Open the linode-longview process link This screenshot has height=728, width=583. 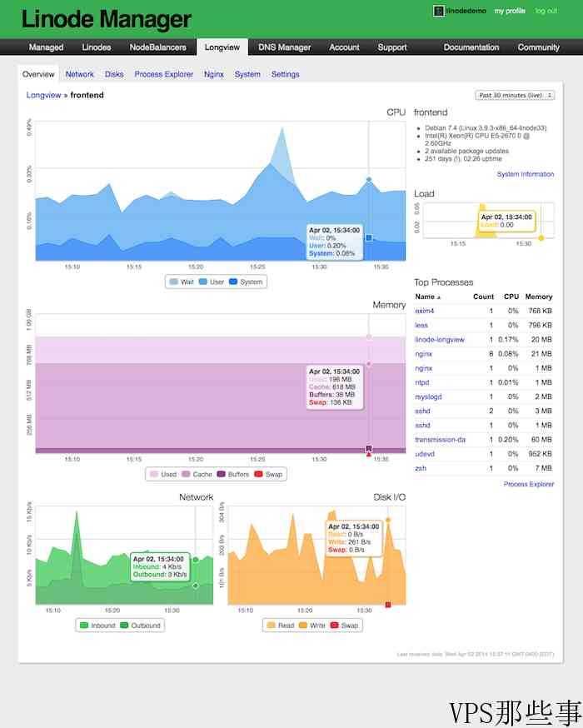440,340
